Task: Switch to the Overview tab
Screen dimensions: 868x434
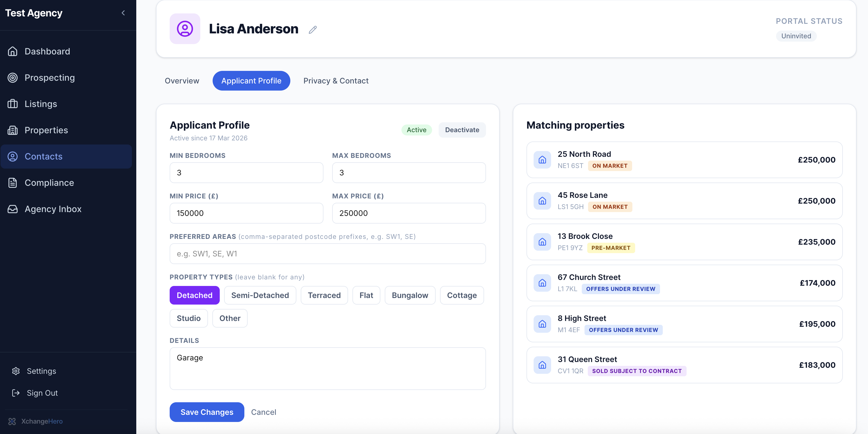Action: [x=182, y=80]
